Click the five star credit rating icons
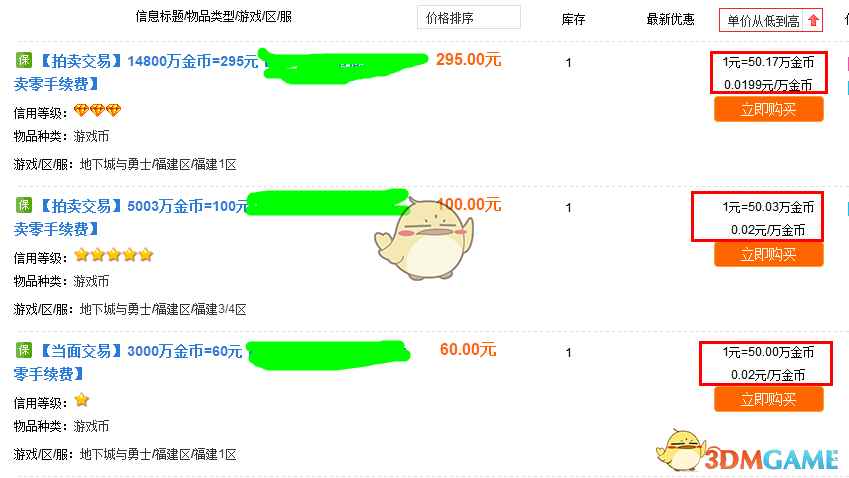849x478 pixels. click(x=114, y=255)
